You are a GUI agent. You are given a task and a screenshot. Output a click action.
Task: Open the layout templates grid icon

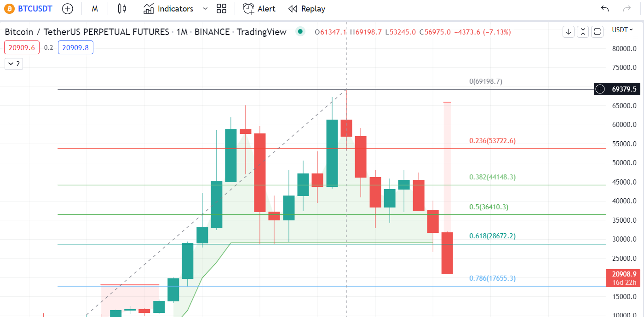222,8
